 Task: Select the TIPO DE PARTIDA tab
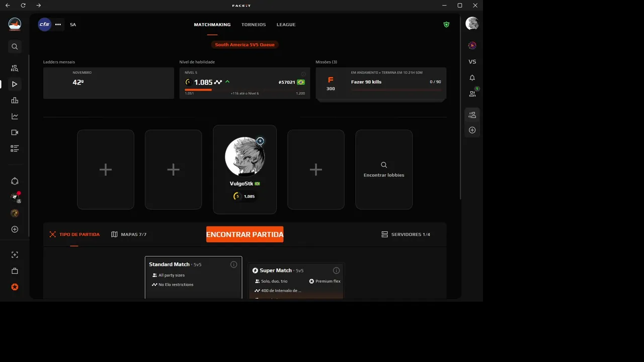coord(74,234)
